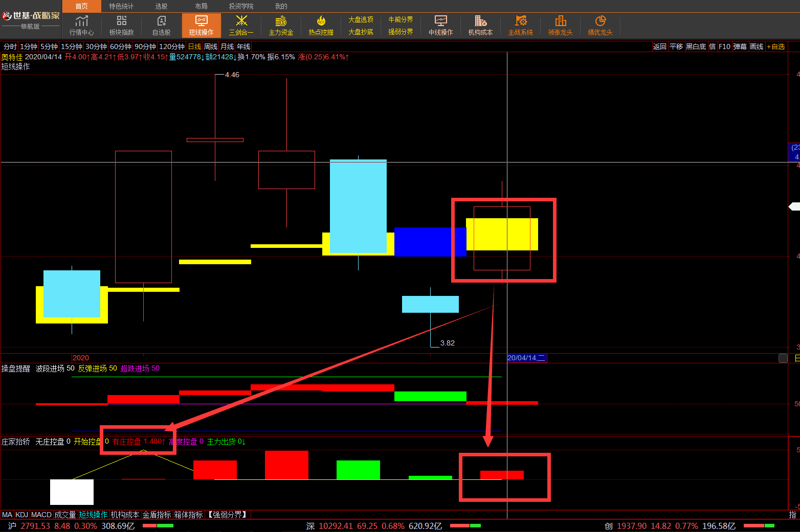Click 创 ChiNext index 1937.90 status
Viewport: 800px width, 532px height.
tap(670, 526)
